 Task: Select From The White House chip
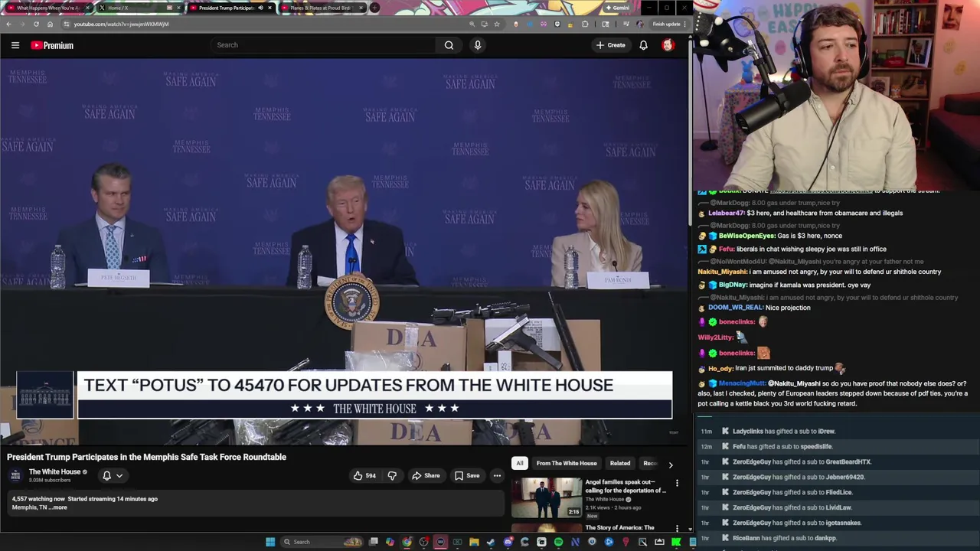pyautogui.click(x=567, y=463)
